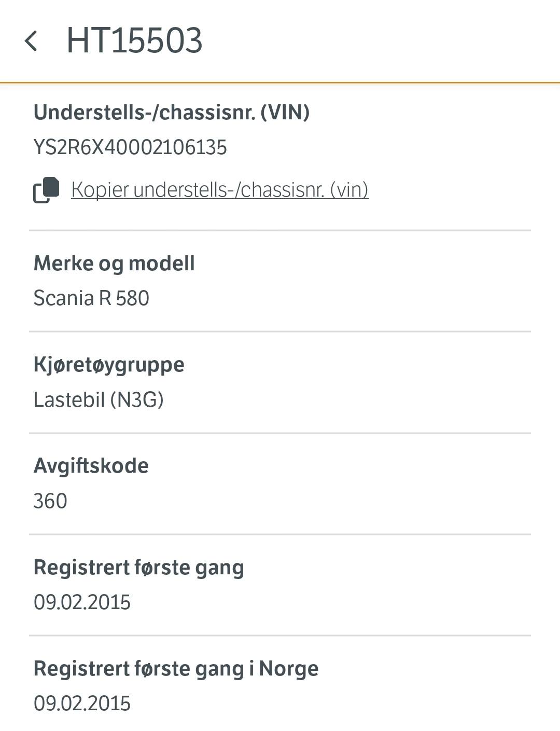Click the tax code value 360
560x731 pixels.
[x=50, y=501]
